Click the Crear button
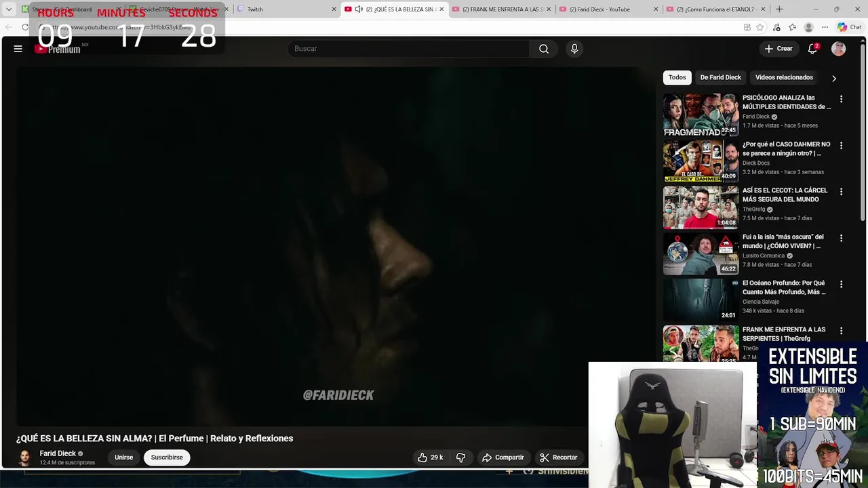This screenshot has width=868, height=488. pyautogui.click(x=778, y=49)
